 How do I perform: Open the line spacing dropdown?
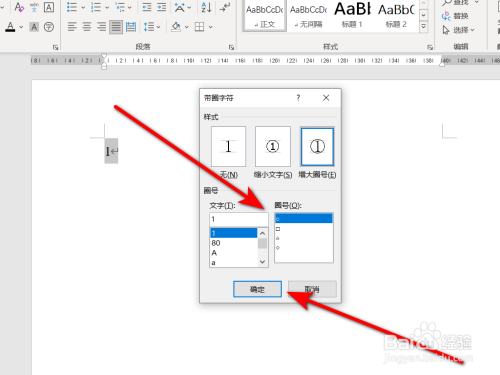(x=152, y=27)
